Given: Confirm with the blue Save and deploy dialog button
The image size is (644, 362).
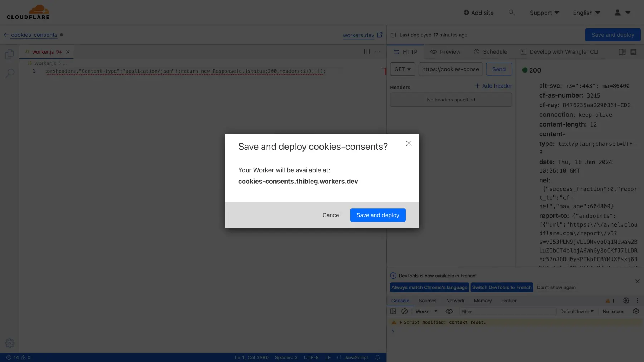Looking at the screenshot, I should (x=377, y=215).
